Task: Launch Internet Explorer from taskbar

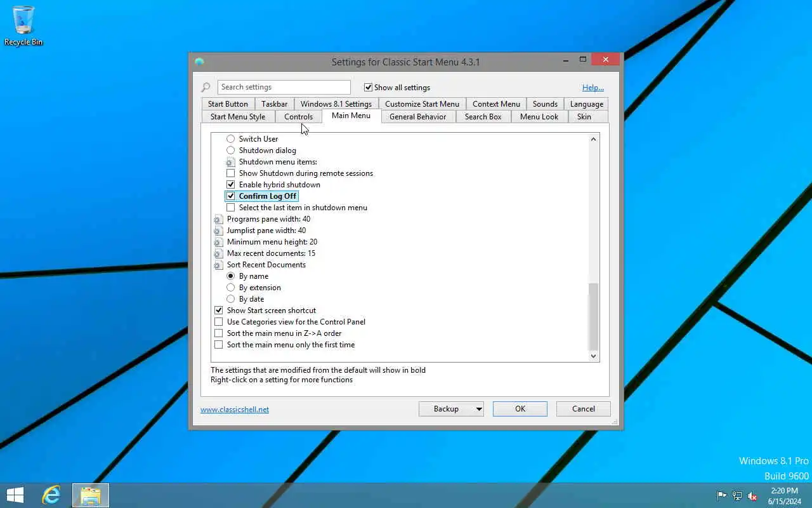Action: point(51,495)
